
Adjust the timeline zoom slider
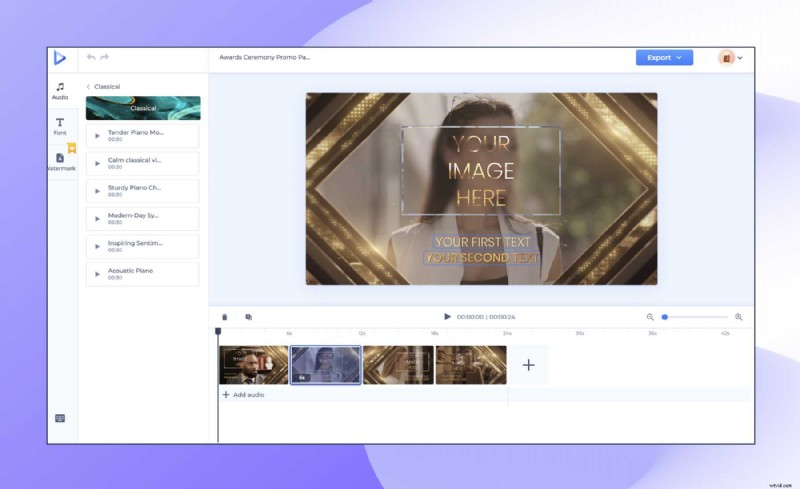(x=665, y=317)
